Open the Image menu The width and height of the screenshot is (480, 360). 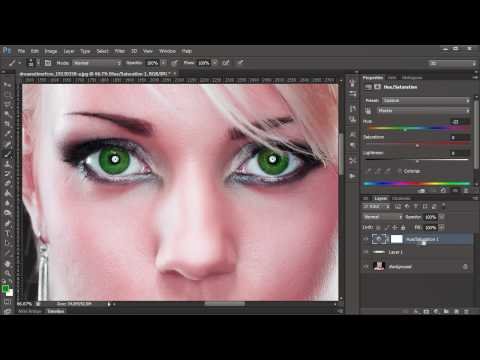(x=51, y=51)
